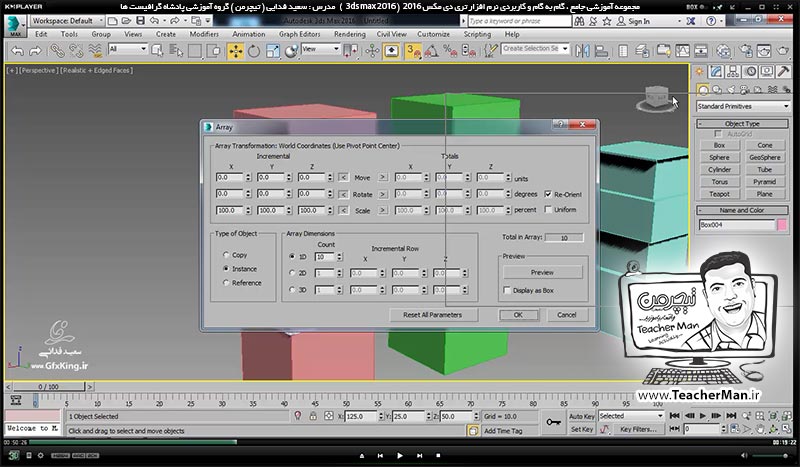
Task: Select the Reference radio button
Action: pyautogui.click(x=226, y=283)
